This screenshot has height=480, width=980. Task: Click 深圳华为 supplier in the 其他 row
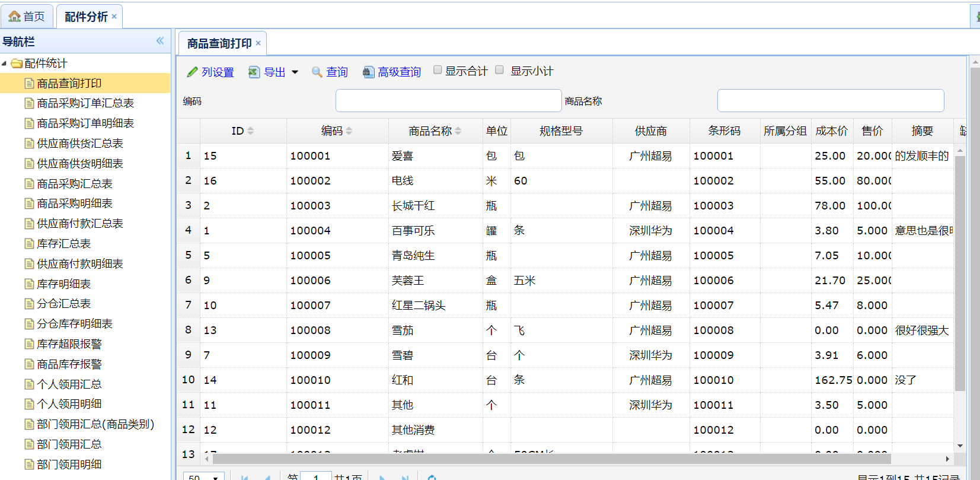pos(651,405)
